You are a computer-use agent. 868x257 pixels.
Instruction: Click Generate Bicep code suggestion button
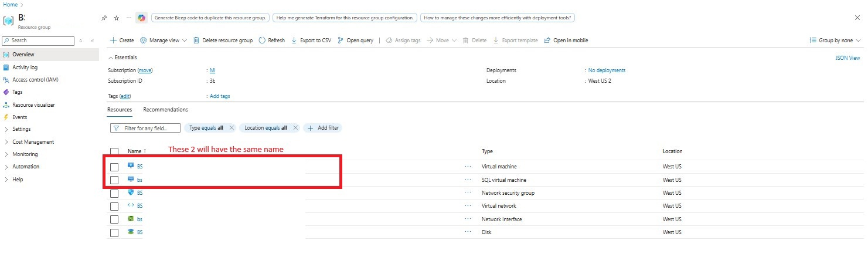210,18
